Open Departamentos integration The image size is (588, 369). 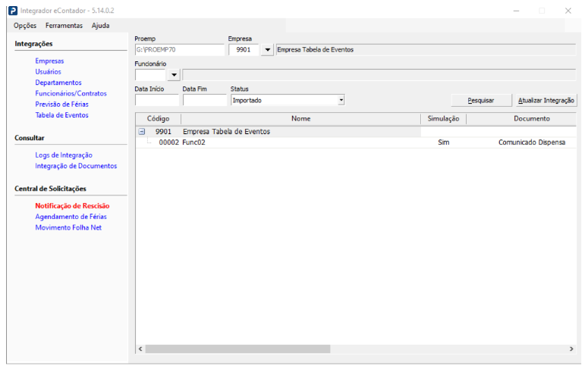pos(58,83)
